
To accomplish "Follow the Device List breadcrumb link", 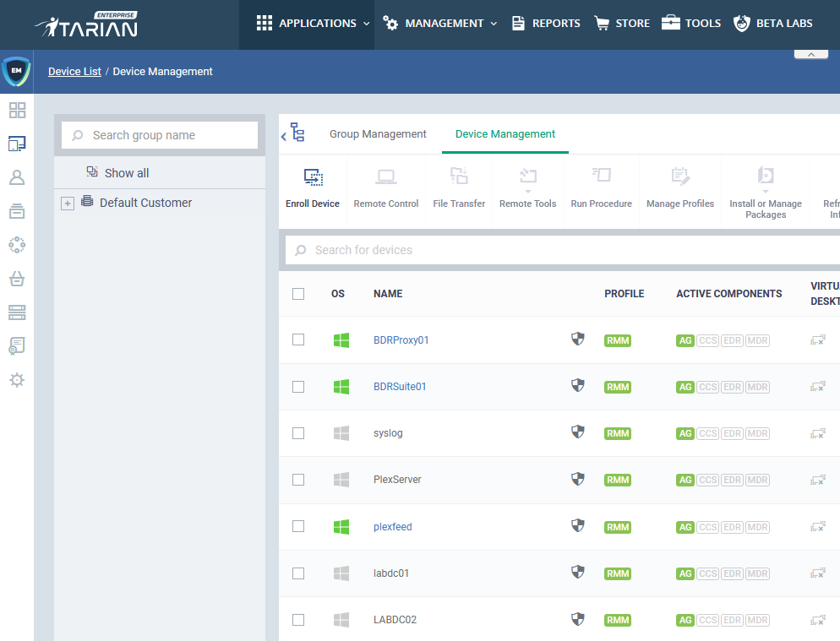I will click(74, 71).
